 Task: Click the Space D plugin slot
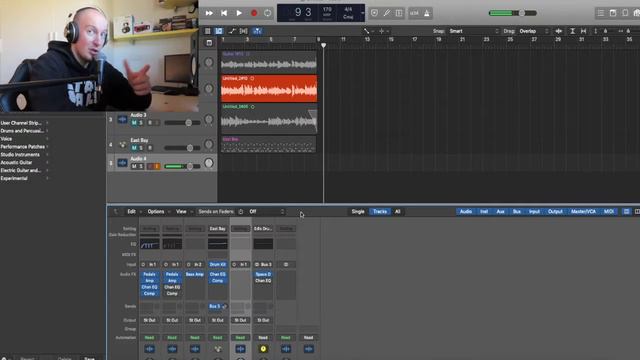[x=263, y=274]
